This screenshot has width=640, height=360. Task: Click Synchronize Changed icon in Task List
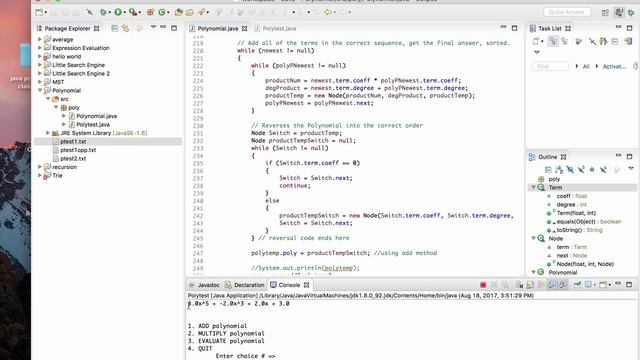(x=628, y=41)
